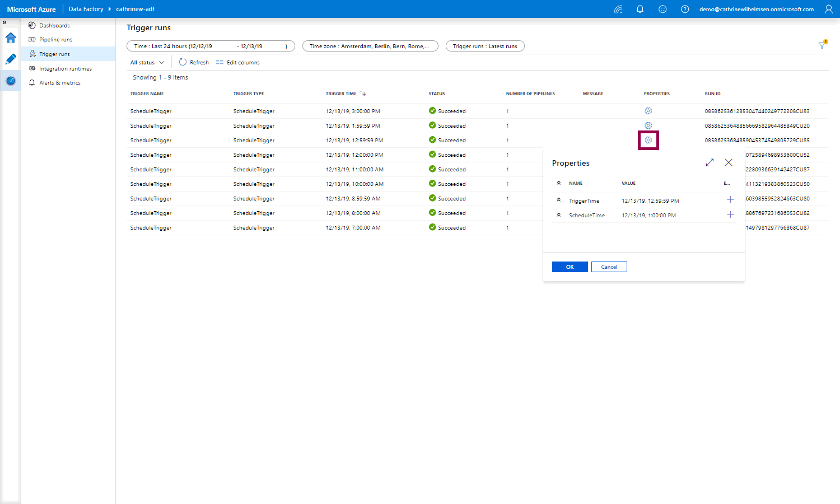Click the feedback smiley icon
Image resolution: width=840 pixels, height=504 pixels.
click(662, 9)
